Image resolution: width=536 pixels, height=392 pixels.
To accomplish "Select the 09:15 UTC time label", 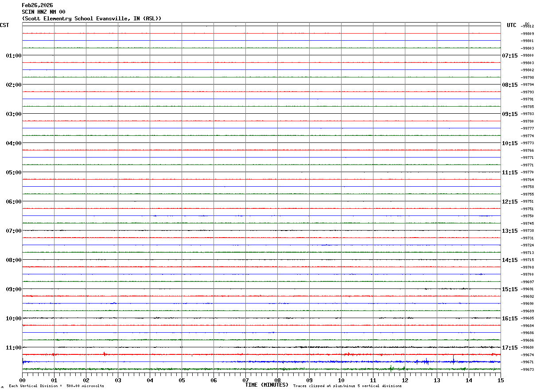I will tap(509, 114).
